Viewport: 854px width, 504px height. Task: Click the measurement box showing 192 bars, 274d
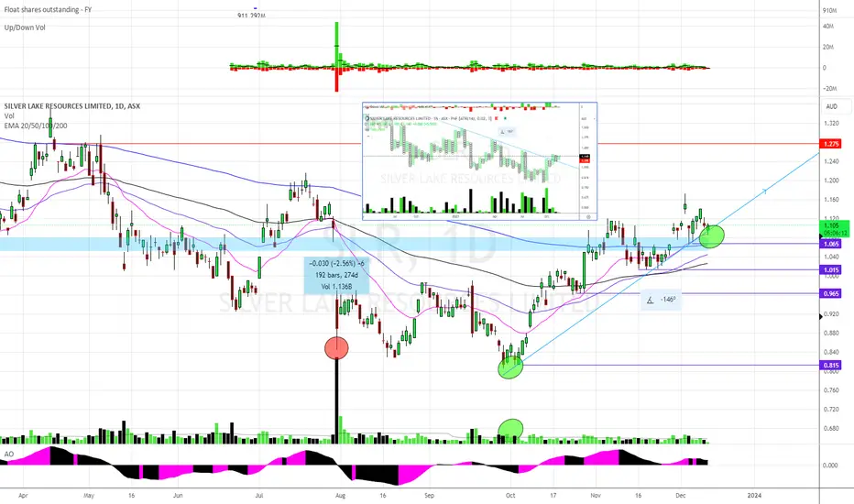click(x=336, y=275)
